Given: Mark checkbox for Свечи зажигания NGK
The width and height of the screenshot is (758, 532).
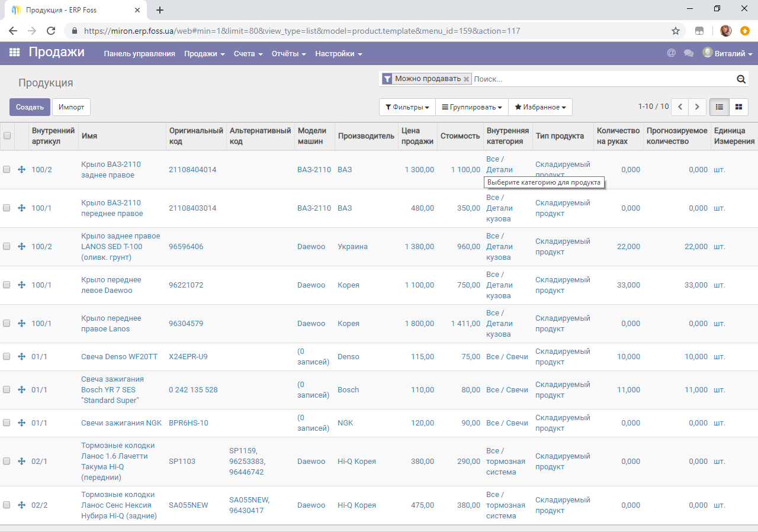Looking at the screenshot, I should click(7, 423).
